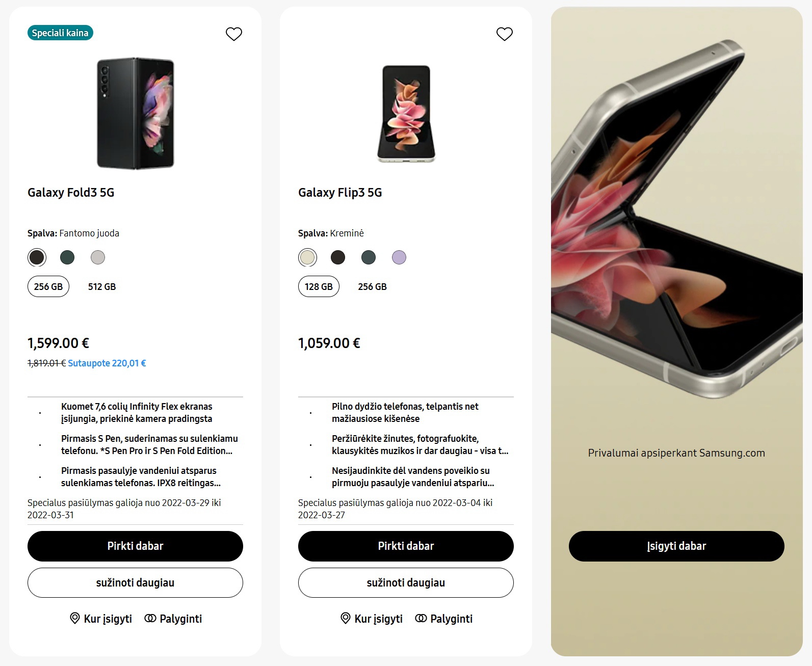812x666 pixels.
Task: Click the Fold3 Kur įsigyti location pin icon
Action: (x=75, y=619)
